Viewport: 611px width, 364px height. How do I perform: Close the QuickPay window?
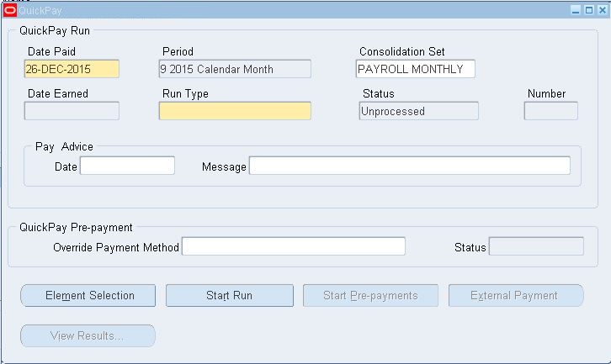point(603,10)
